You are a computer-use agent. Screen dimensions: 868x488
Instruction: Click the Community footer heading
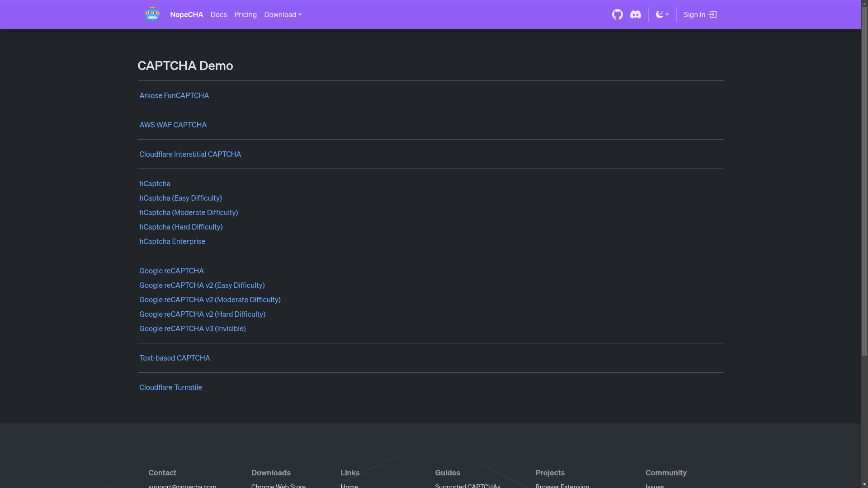click(666, 473)
